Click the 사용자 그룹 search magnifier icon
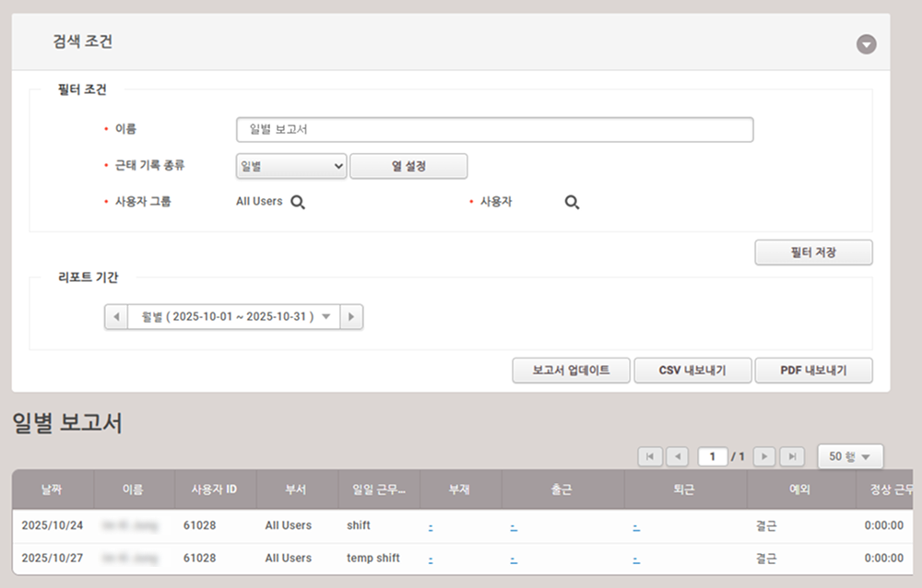The width and height of the screenshot is (922, 588). tap(298, 202)
